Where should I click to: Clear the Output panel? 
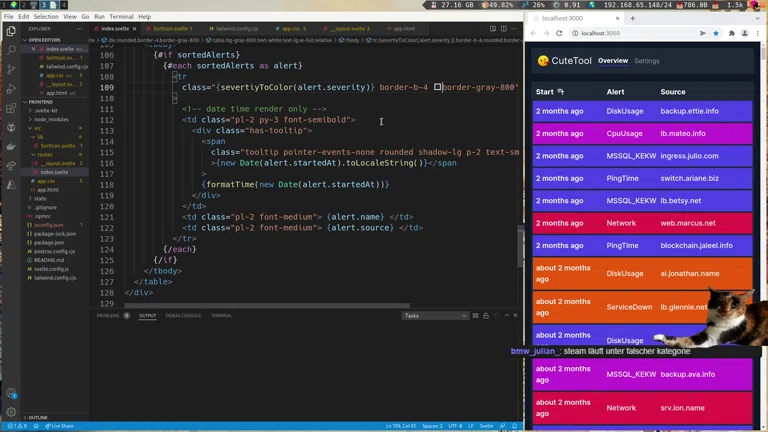click(476, 316)
